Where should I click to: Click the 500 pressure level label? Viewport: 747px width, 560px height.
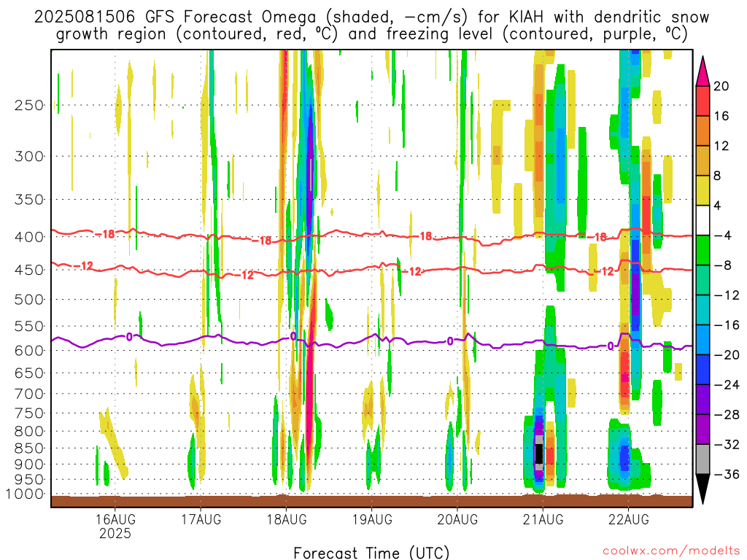(x=29, y=300)
